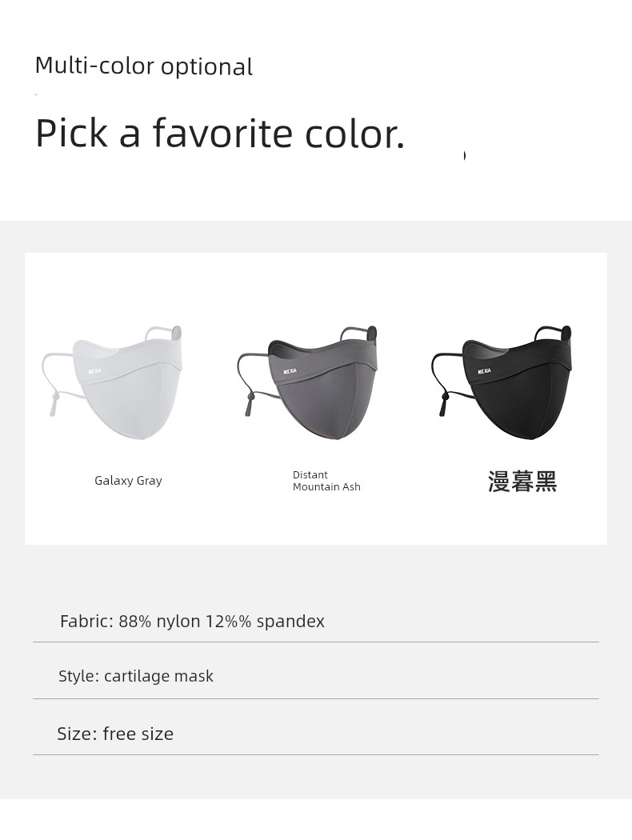Select the Galaxy Gray mask image
Viewport: 632px width, 840px height.
click(112, 382)
